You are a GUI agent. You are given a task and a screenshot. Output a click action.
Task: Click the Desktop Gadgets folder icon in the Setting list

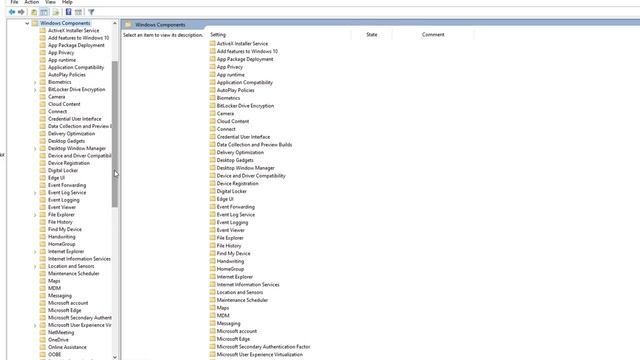click(x=212, y=160)
